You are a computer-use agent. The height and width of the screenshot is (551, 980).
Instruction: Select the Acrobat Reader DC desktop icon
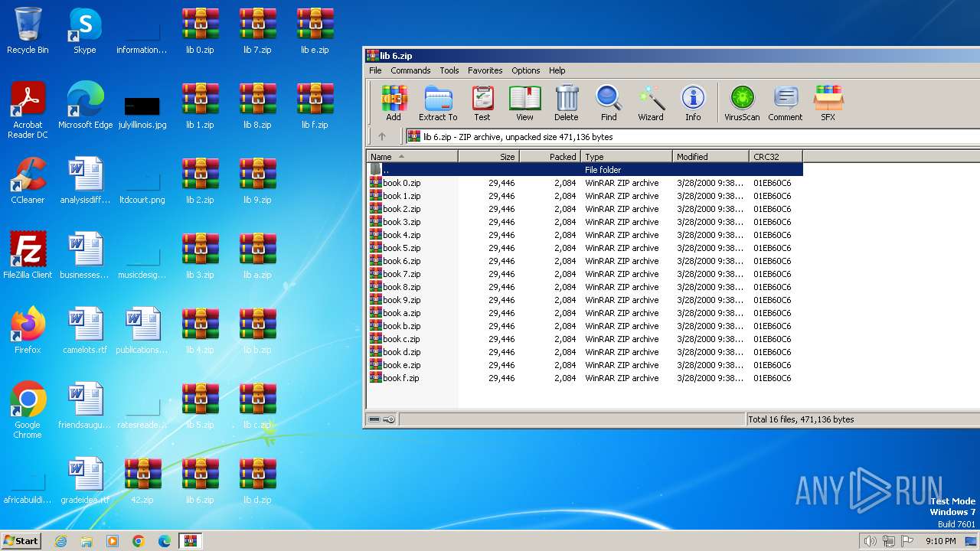tap(28, 110)
